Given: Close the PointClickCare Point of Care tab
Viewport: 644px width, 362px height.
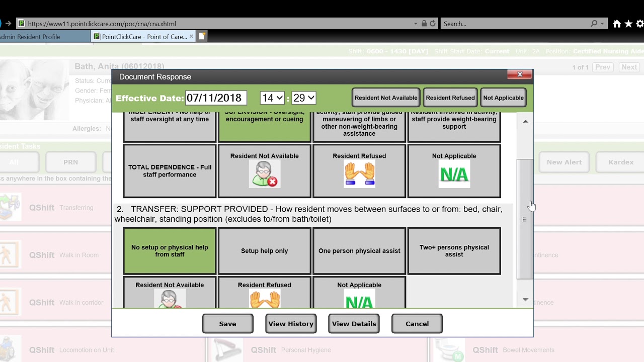Looking at the screenshot, I should (191, 37).
